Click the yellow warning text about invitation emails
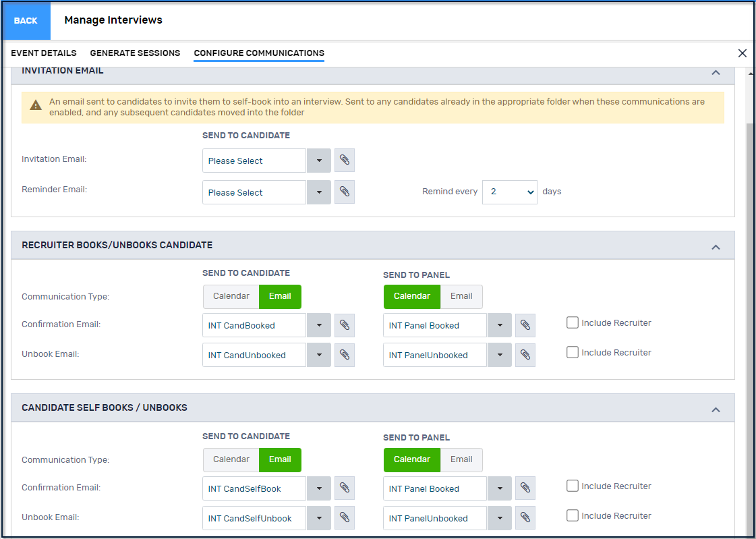The image size is (756, 539). pyautogui.click(x=377, y=107)
